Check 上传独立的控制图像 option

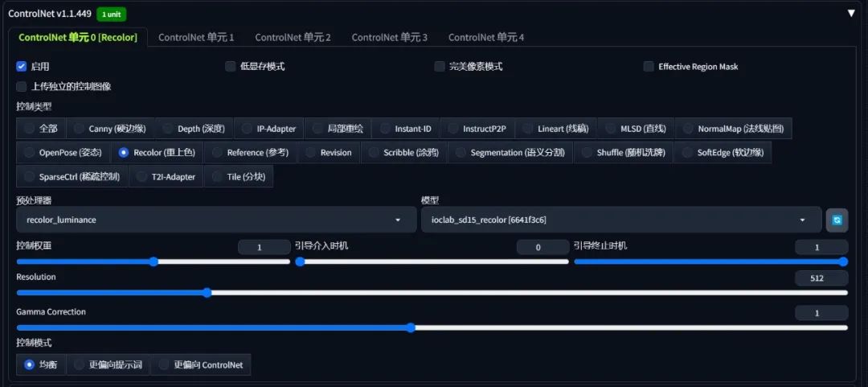22,87
